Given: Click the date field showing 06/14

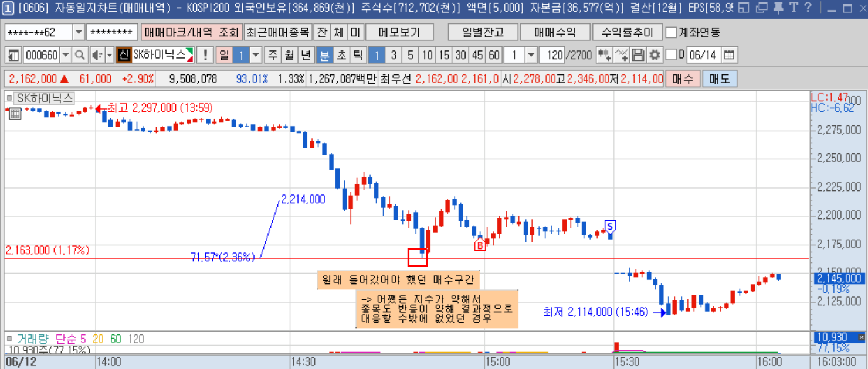Looking at the screenshot, I should [x=704, y=56].
